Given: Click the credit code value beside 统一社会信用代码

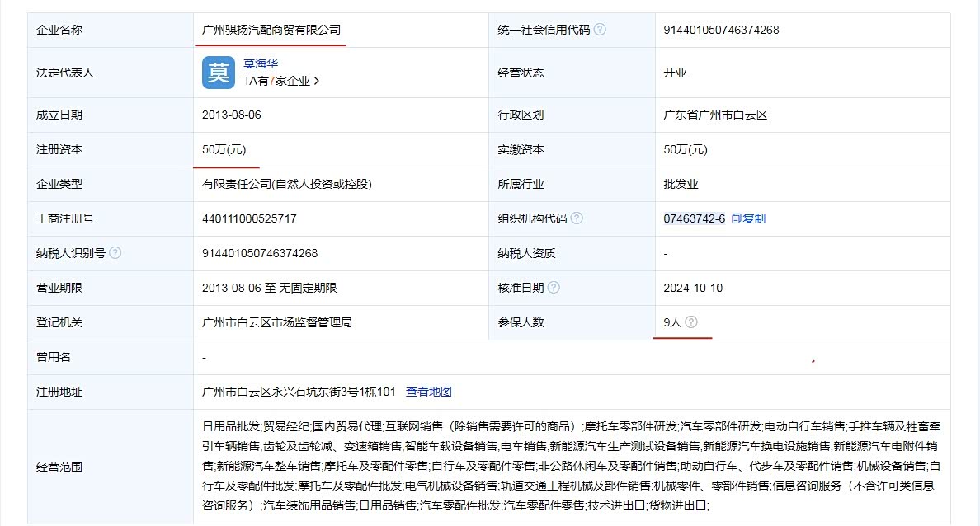Looking at the screenshot, I should pos(721,30).
